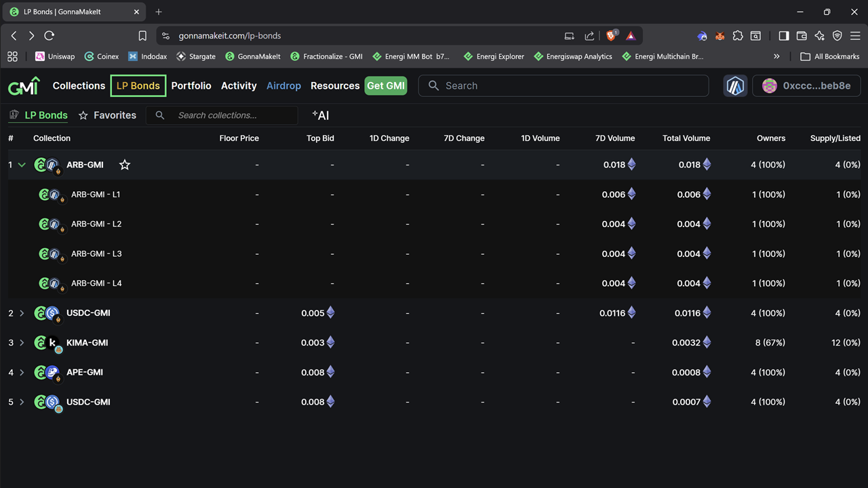Click the Get GMI button
The width and height of the screenshot is (868, 488).
[386, 86]
